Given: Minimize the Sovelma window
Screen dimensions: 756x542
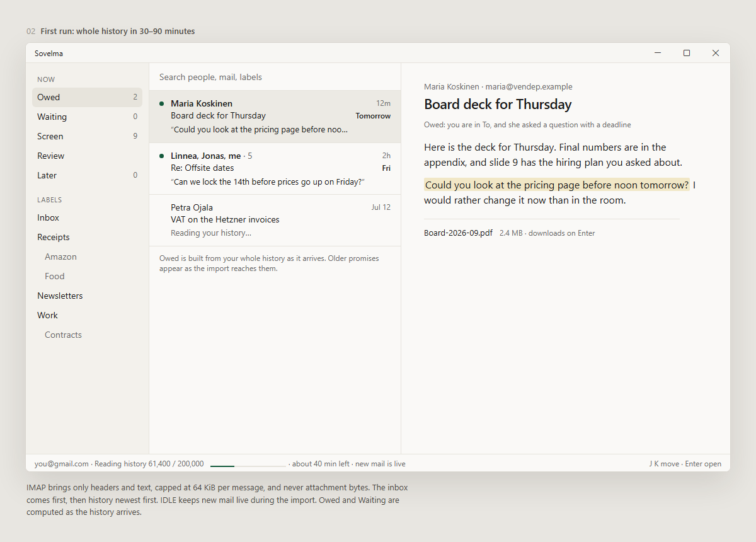Looking at the screenshot, I should (x=658, y=53).
